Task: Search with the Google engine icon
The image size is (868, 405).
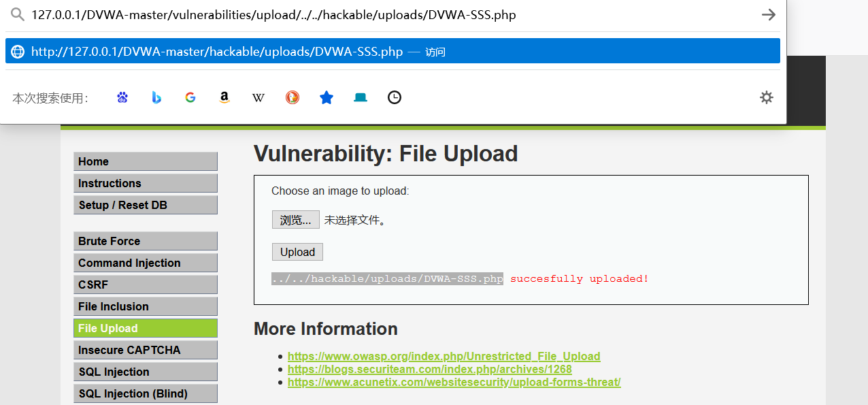Action: point(190,97)
